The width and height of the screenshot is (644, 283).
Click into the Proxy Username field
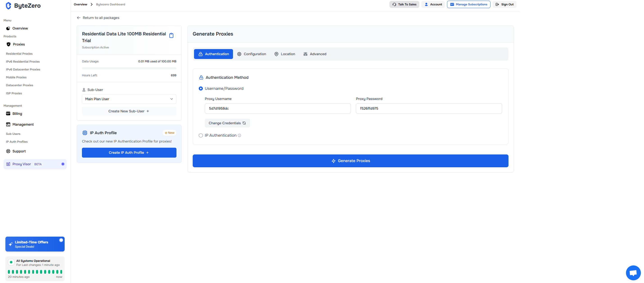[x=278, y=109]
